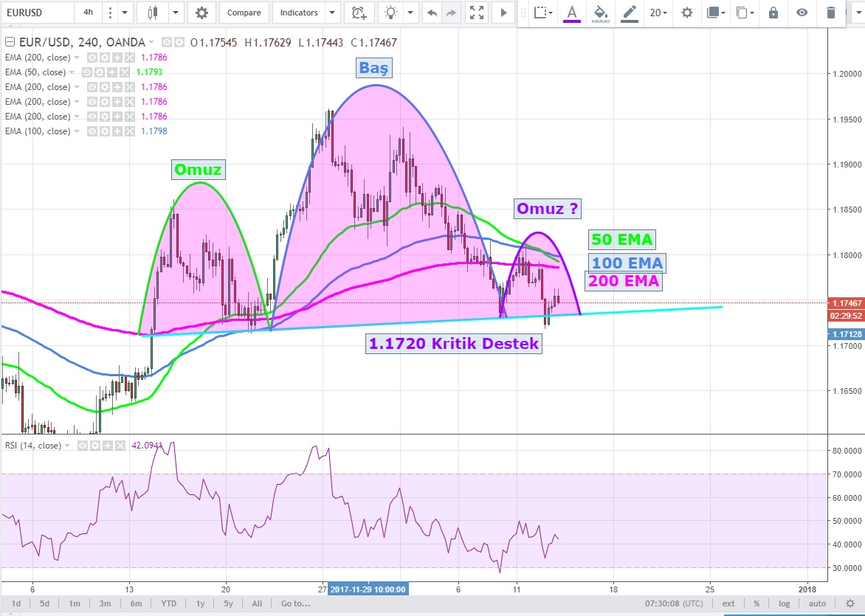Enter fullscreen mode
This screenshot has width=865, height=616.
(477, 13)
